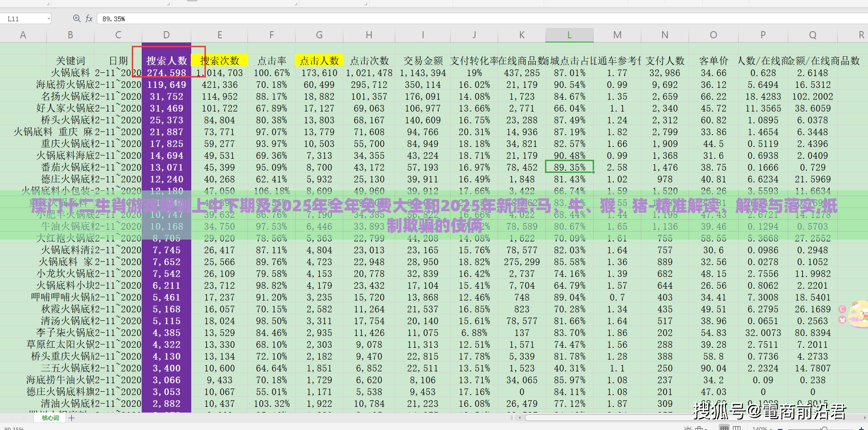Select column L header
The height and width of the screenshot is (430, 868).
570,35
